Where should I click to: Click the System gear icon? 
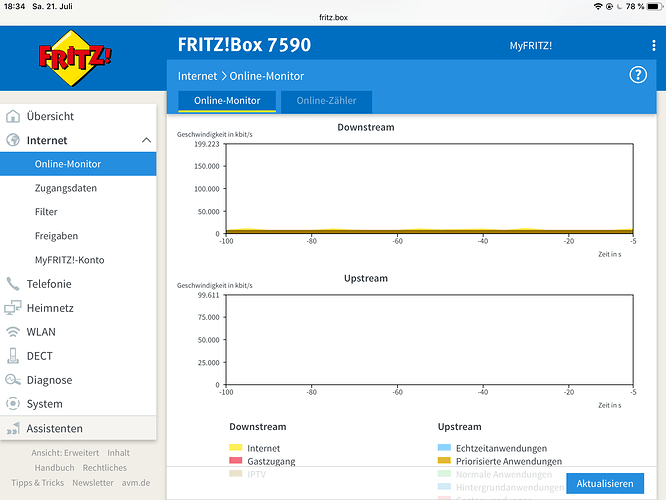(13, 404)
